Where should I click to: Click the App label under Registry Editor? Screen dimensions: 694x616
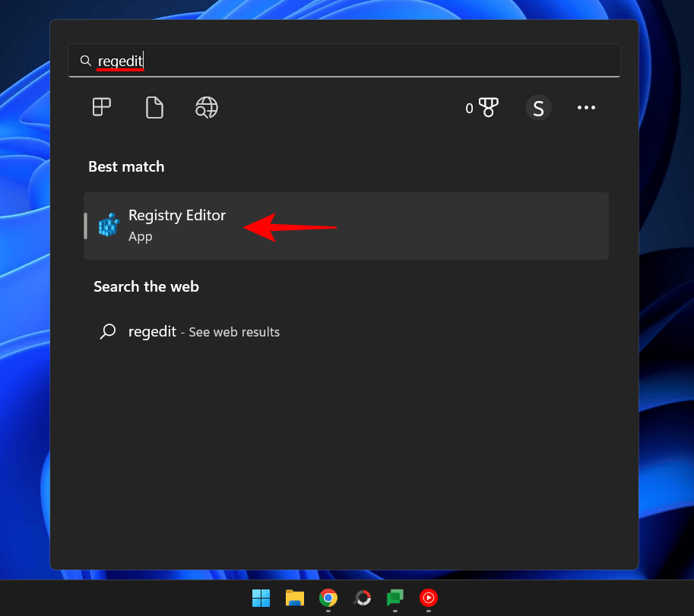click(x=141, y=236)
